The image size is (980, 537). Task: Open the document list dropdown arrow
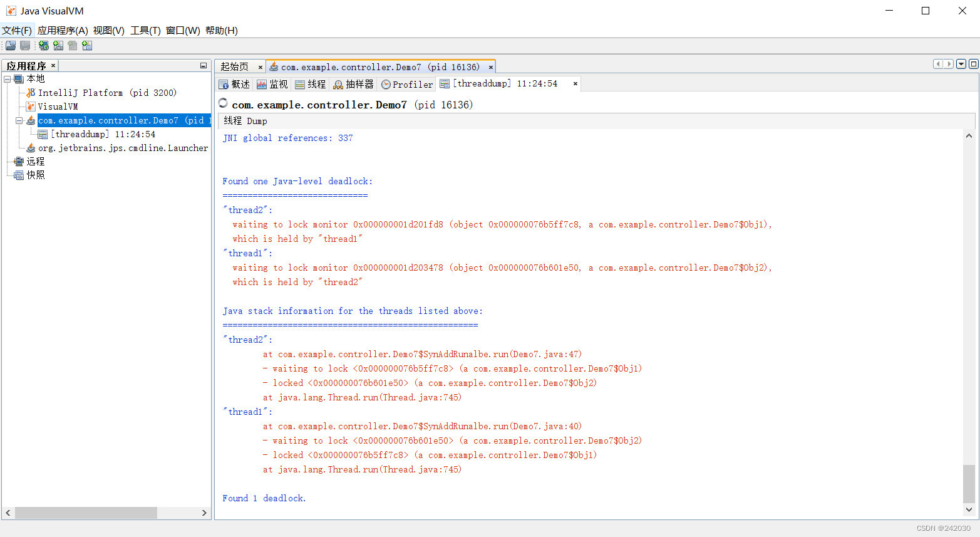pyautogui.click(x=961, y=64)
